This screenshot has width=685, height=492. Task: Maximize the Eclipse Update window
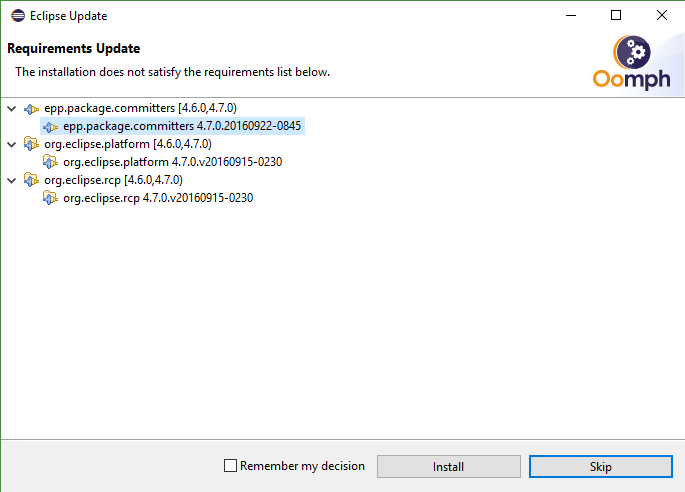[616, 15]
